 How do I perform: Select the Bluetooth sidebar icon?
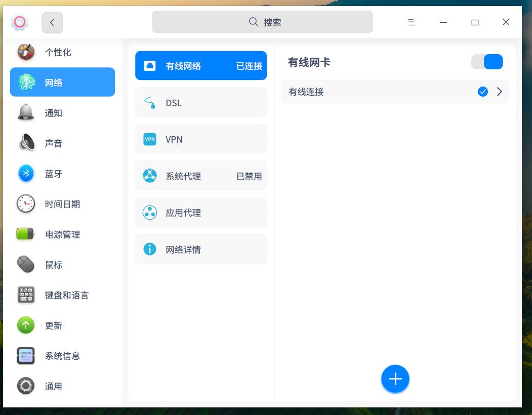pyautogui.click(x=26, y=174)
